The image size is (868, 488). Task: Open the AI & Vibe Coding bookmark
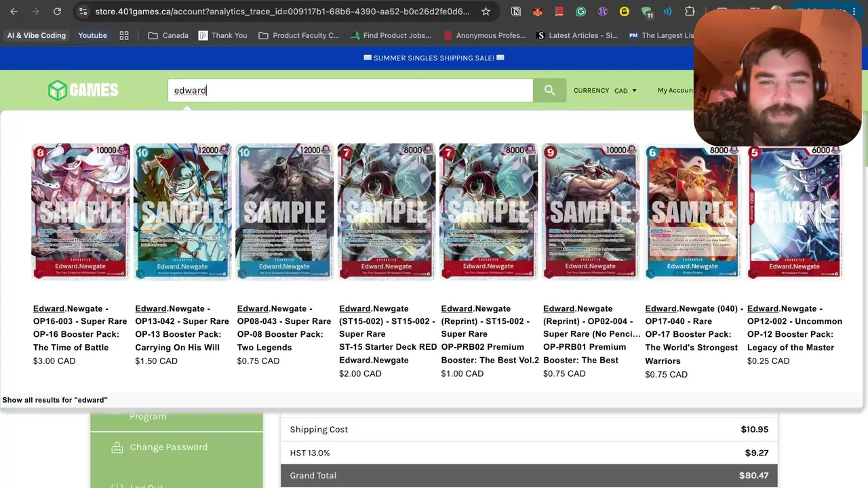click(37, 35)
